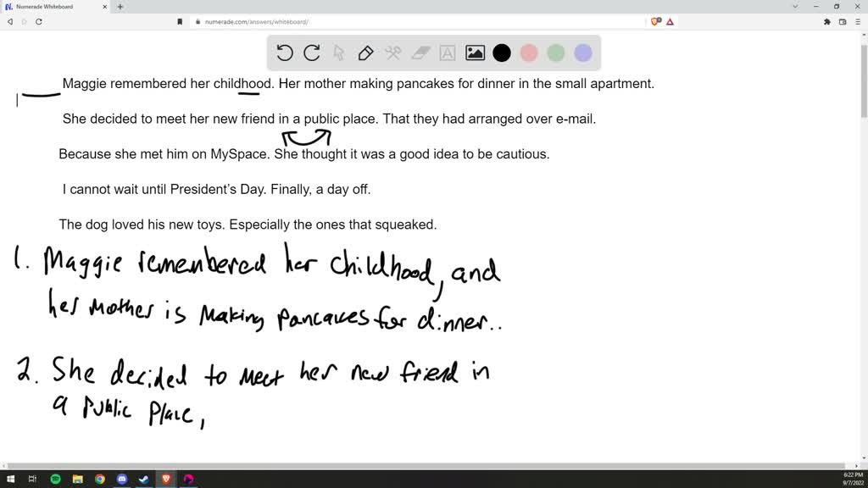Click text "I cannot wait until President's Day."

[x=164, y=189]
